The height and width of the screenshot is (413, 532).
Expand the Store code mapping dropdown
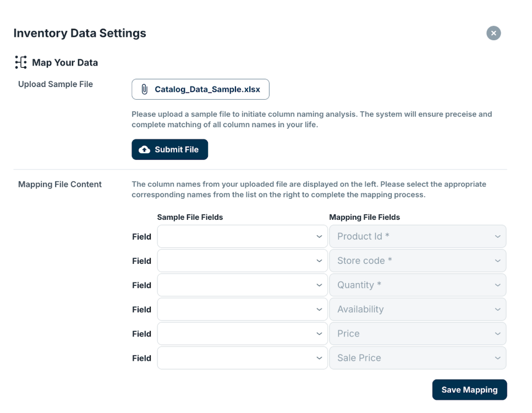point(418,261)
